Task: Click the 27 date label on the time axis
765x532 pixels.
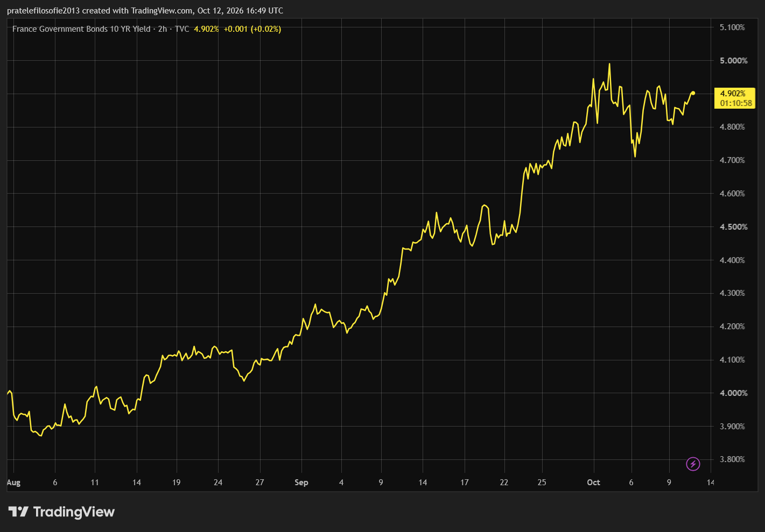Action: point(259,483)
